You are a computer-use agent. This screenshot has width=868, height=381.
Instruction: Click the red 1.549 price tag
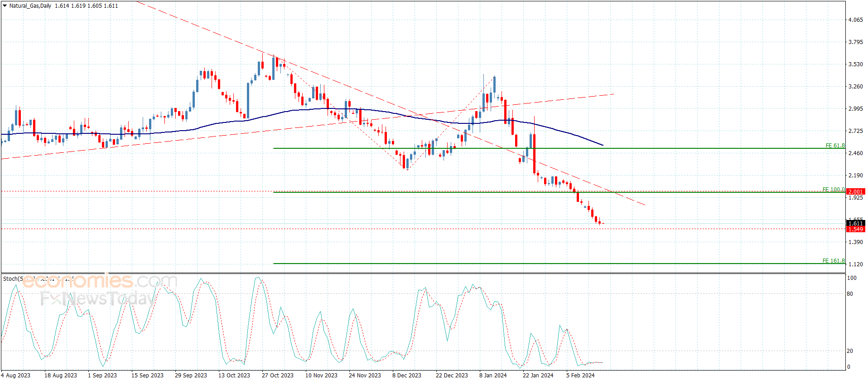tap(855, 230)
